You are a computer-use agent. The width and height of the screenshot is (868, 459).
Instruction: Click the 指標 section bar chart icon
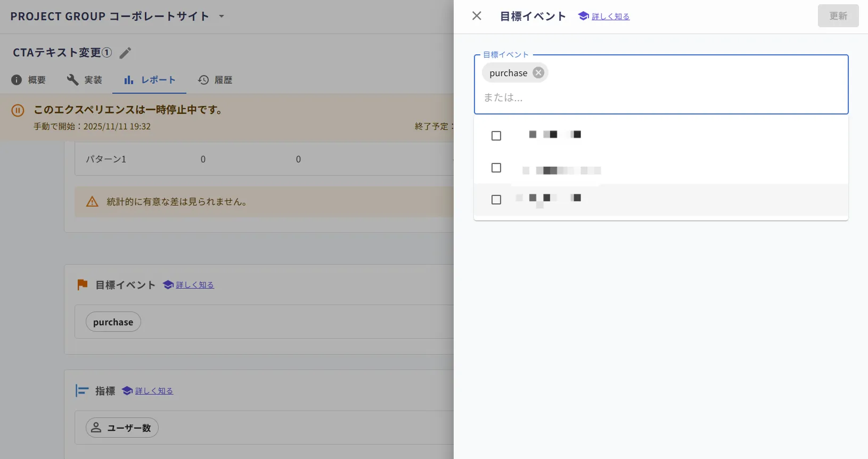pos(82,391)
